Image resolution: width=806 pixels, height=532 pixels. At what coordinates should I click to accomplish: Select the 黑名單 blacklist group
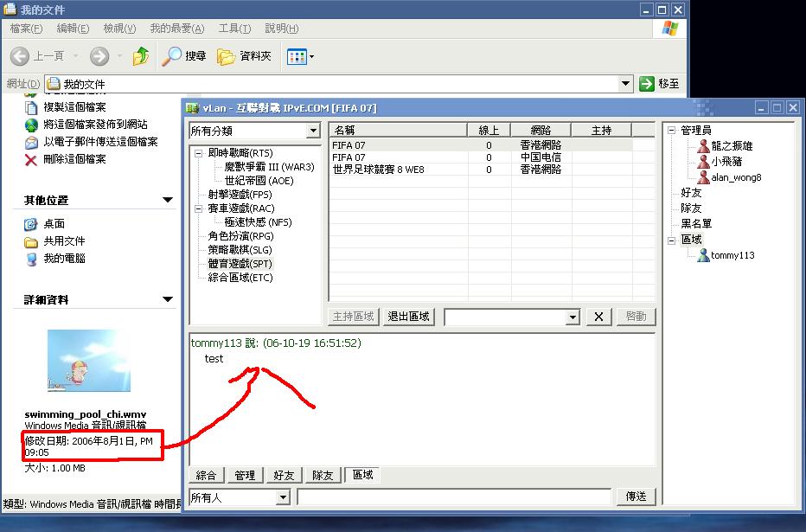click(x=696, y=223)
